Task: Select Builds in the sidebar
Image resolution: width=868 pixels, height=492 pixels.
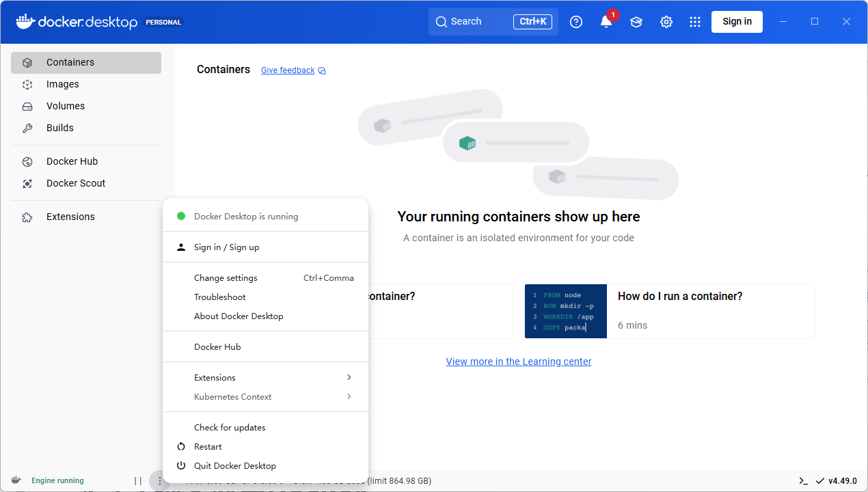Action: tap(86, 128)
